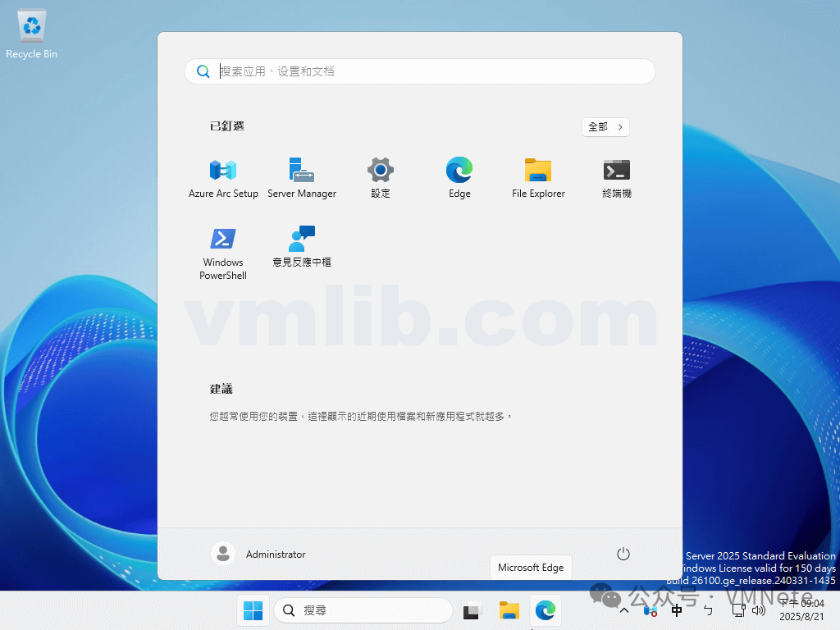Click the Start menu search box
Image resolution: width=840 pixels, height=630 pixels.
(419, 71)
